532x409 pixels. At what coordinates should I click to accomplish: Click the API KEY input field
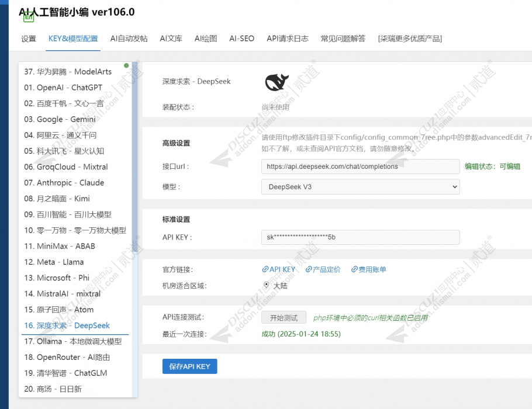point(360,237)
